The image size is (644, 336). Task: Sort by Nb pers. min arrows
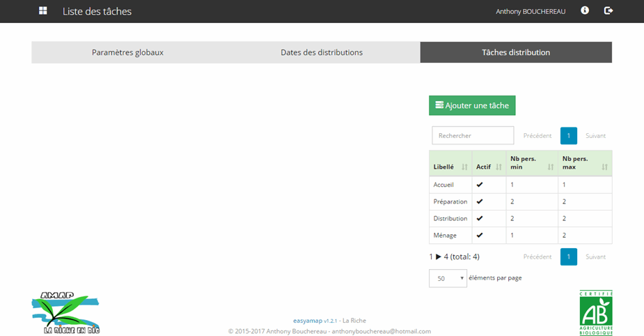tap(551, 167)
